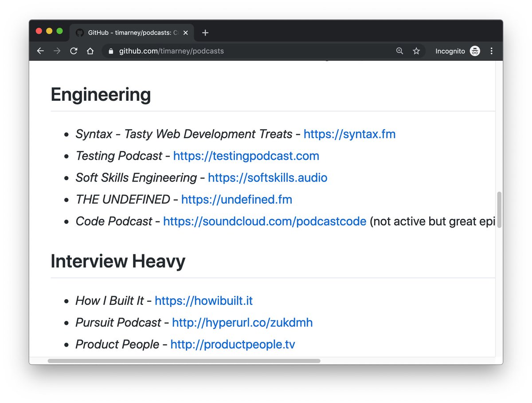
Task: Open the browser home page
Action: (90, 51)
